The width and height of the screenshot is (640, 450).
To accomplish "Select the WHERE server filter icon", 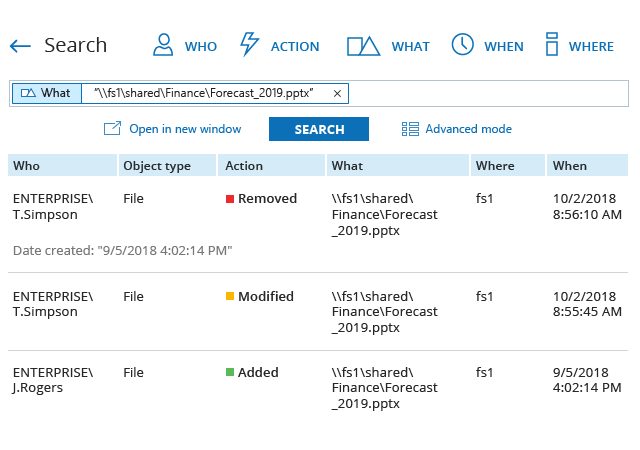I will 551,45.
